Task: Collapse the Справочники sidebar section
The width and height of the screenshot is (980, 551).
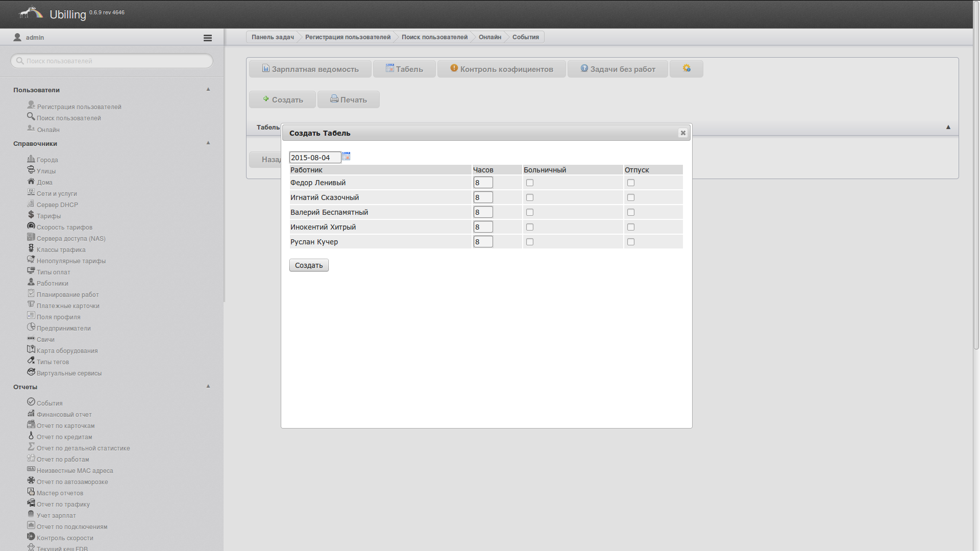Action: tap(208, 143)
